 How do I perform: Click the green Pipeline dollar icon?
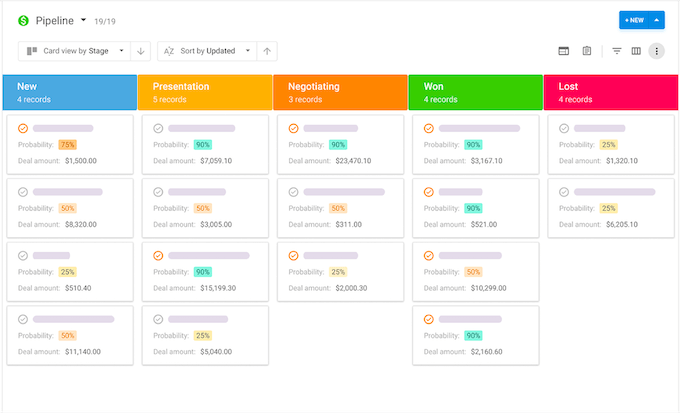pos(24,20)
